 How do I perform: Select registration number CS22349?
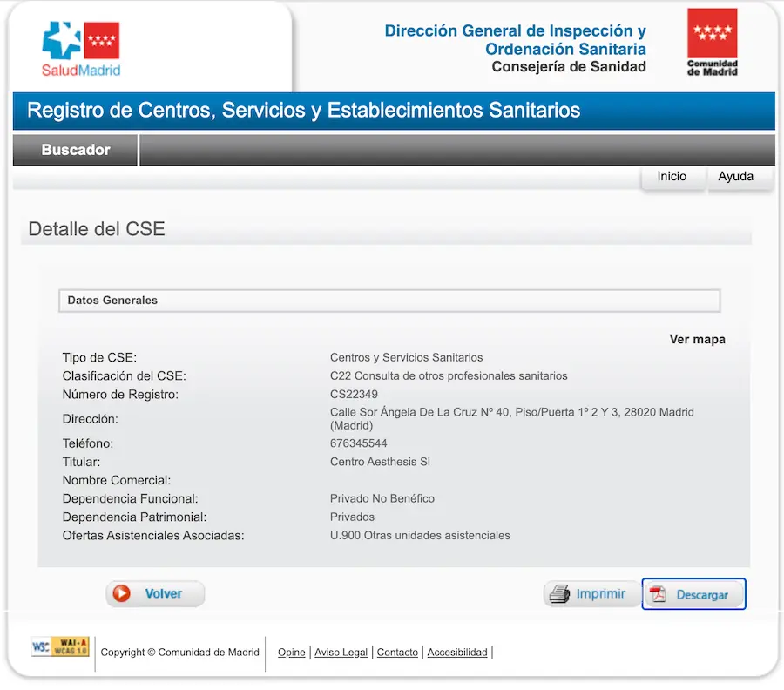pyautogui.click(x=354, y=394)
